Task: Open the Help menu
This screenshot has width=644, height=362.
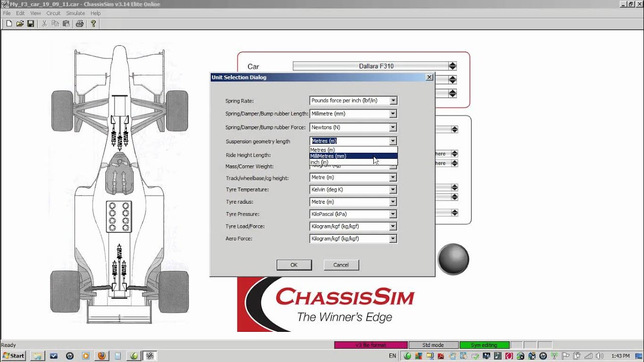Action: coord(96,13)
